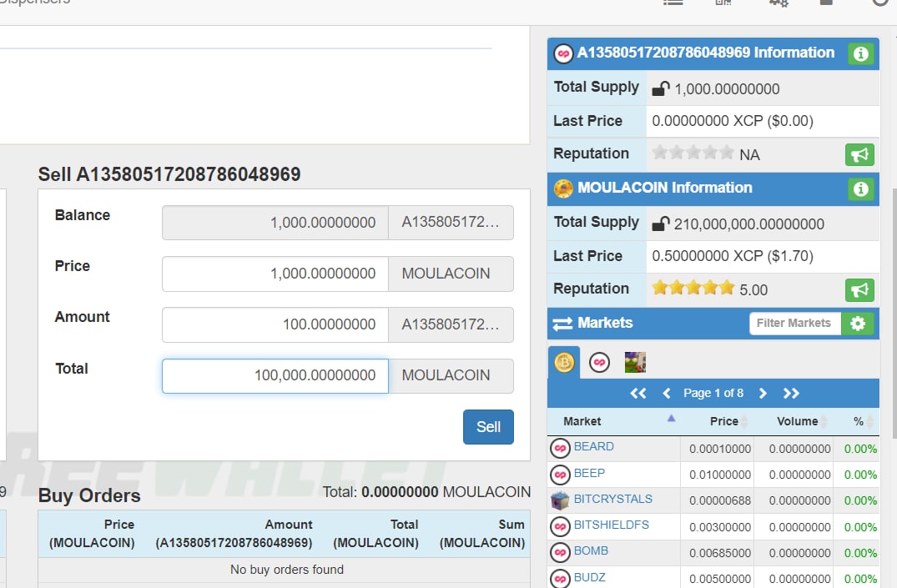Select the pixelated image markets tab
The width and height of the screenshot is (897, 588).
(635, 362)
